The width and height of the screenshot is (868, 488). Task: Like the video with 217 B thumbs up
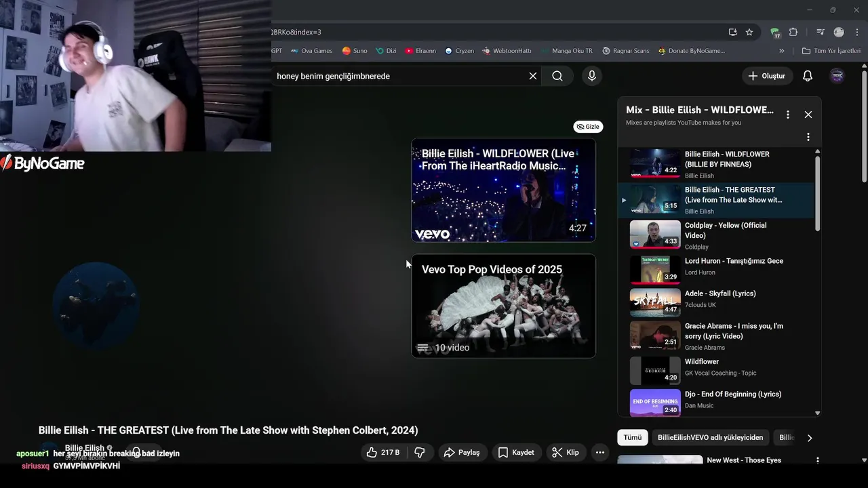[383, 452]
